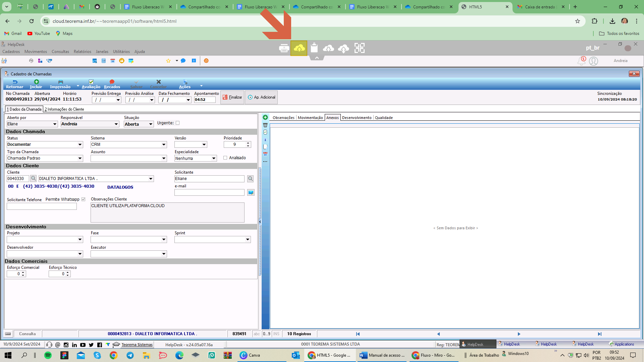Click the Incluir toolbar button

36,84
